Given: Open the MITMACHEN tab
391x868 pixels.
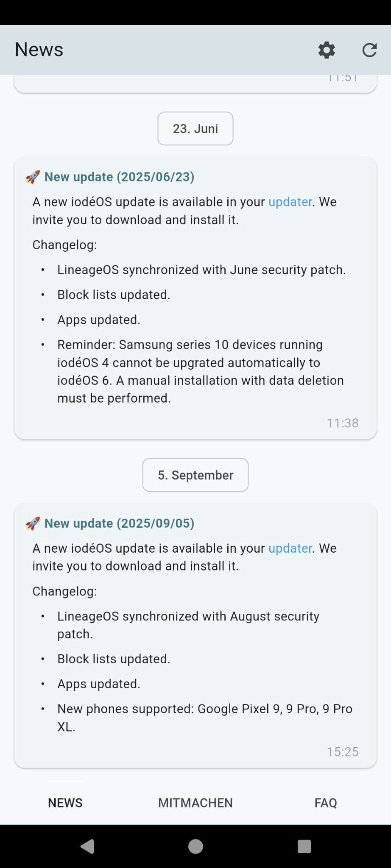Looking at the screenshot, I should click(x=195, y=803).
